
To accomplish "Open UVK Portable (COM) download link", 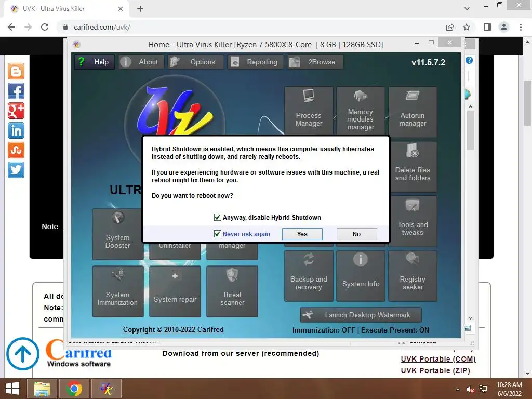I will click(x=438, y=359).
